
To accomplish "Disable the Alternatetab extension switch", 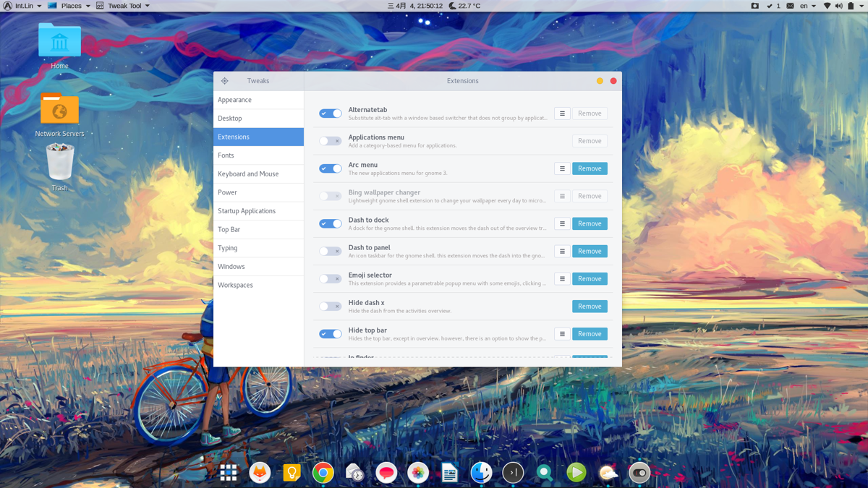I will tap(331, 114).
